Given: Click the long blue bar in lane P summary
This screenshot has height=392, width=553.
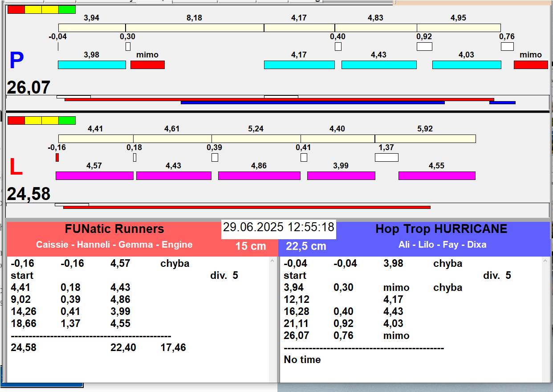Looking at the screenshot, I should [313, 102].
